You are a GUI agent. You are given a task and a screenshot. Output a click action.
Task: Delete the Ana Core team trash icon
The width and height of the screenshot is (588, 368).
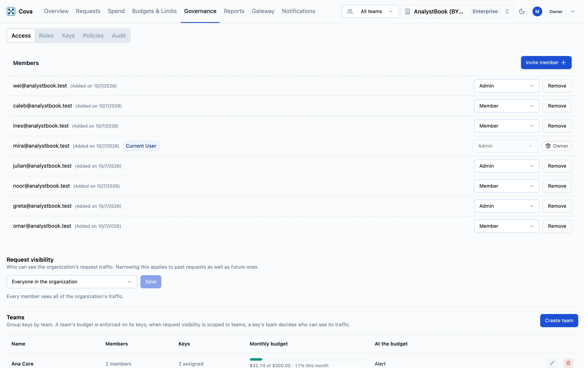point(568,363)
